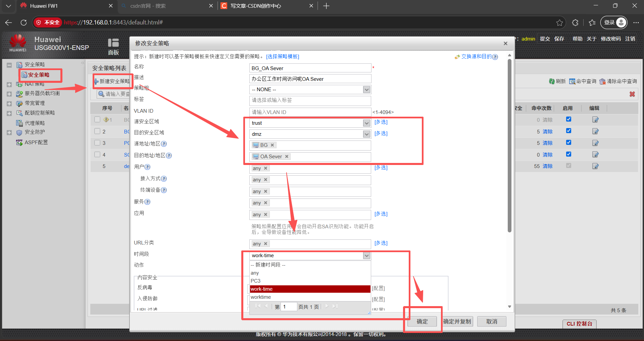
Task: Click the red X delete icon
Action: pos(632,94)
